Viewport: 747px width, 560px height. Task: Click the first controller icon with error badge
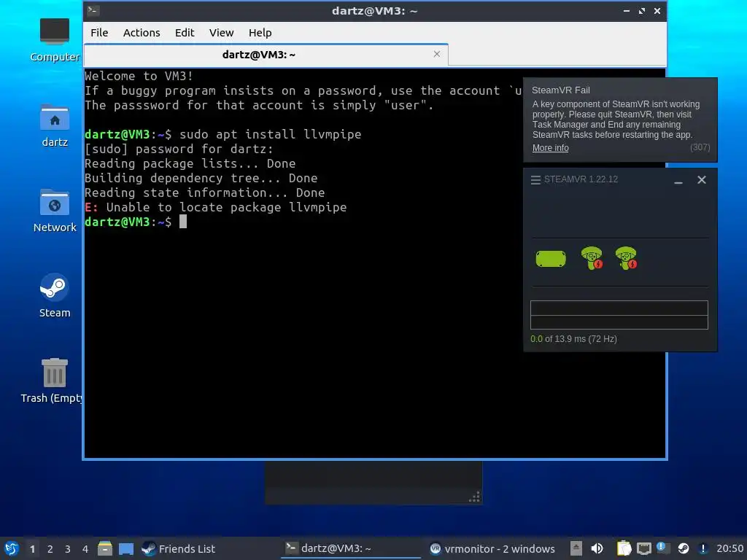tap(592, 258)
